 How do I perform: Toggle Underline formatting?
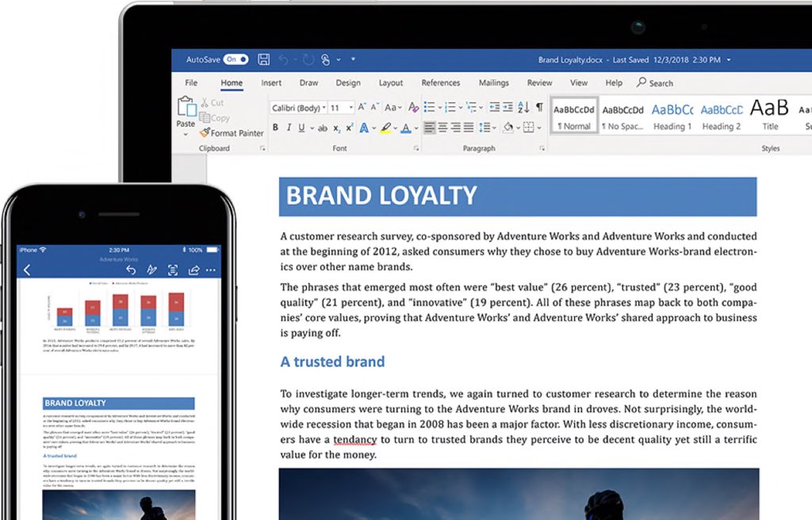tap(301, 128)
